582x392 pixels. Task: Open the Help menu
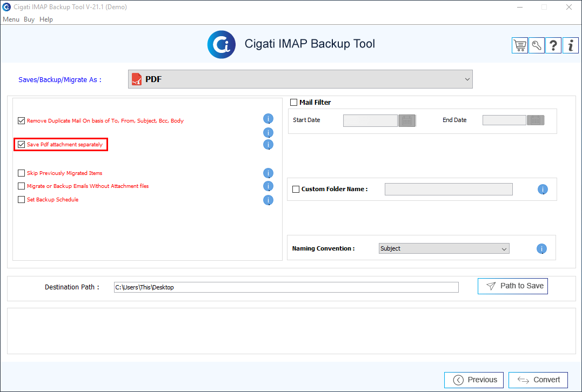46,19
